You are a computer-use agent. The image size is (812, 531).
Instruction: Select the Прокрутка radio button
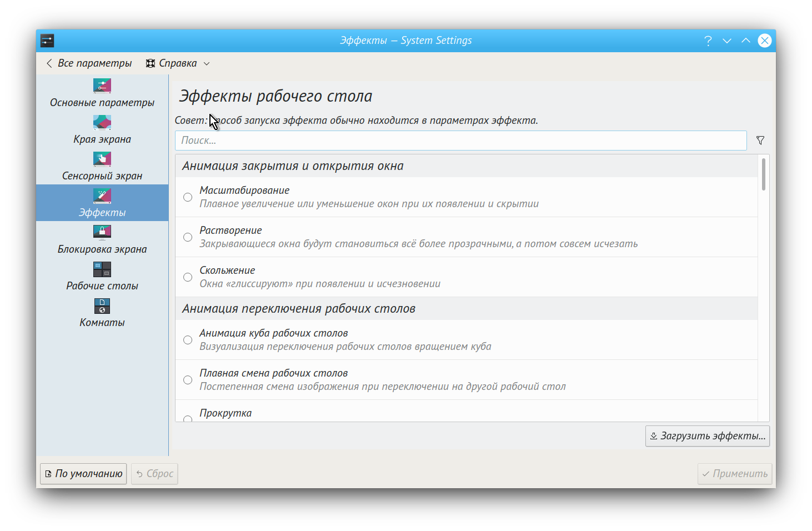[188, 418]
